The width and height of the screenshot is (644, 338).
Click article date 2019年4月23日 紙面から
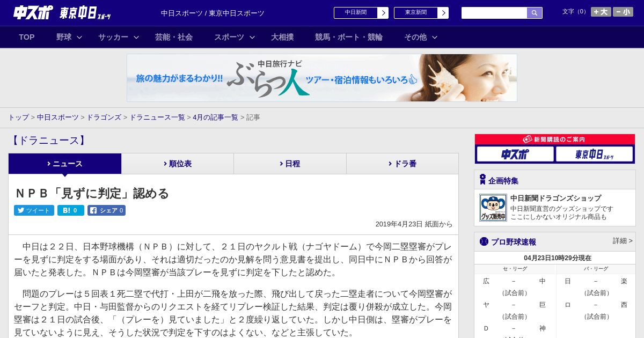(x=414, y=224)
